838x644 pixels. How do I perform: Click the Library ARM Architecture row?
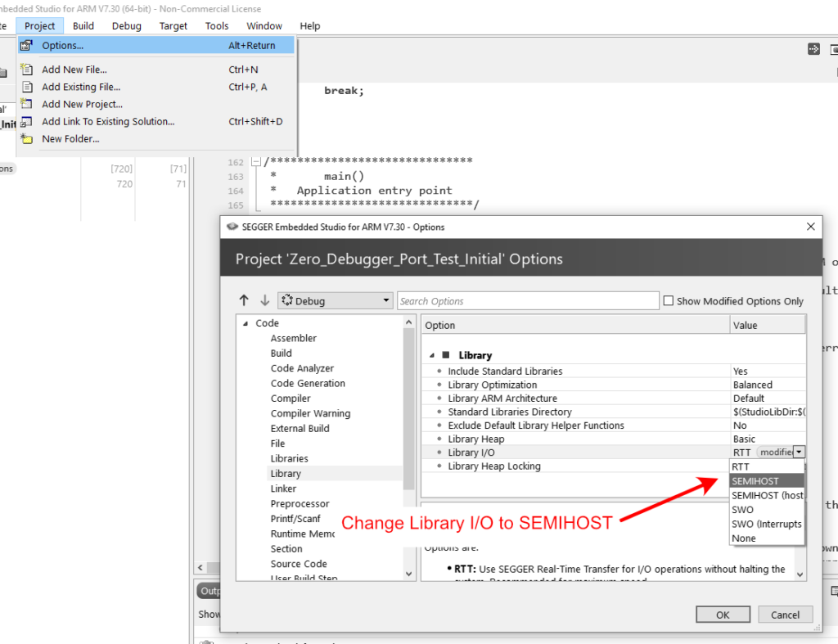point(613,399)
